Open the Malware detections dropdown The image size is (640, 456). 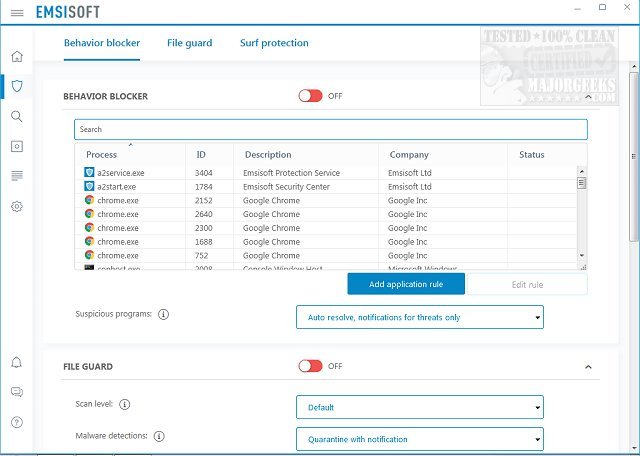(x=419, y=438)
